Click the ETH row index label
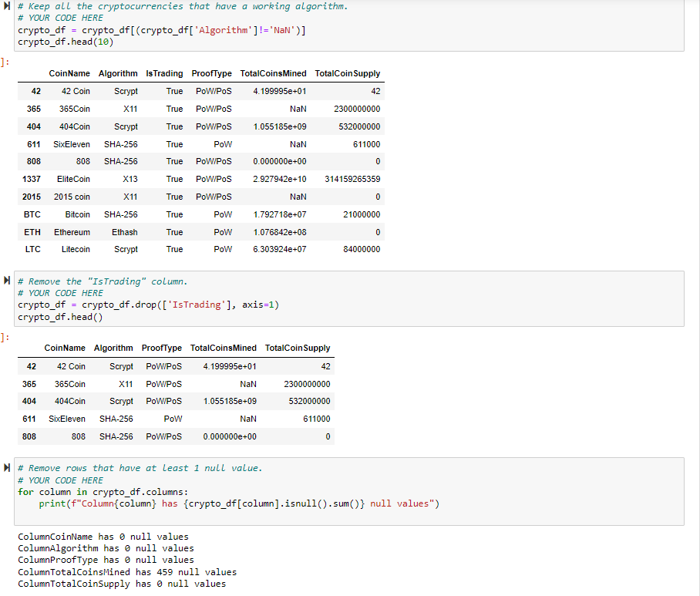 (32, 232)
